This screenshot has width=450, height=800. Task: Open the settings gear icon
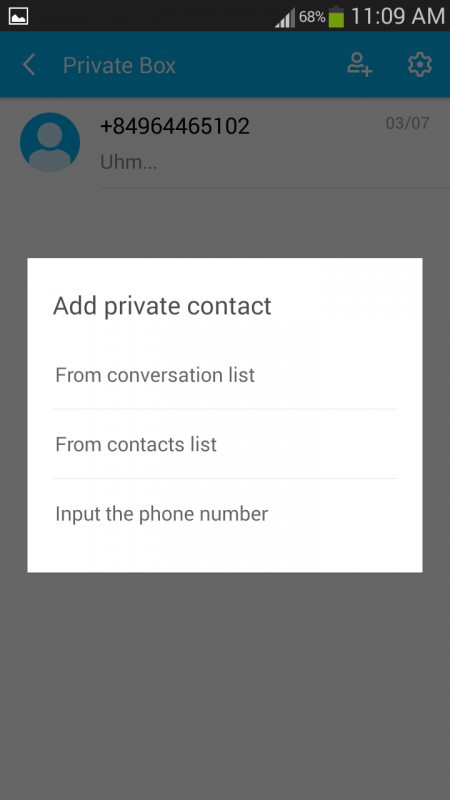tap(420, 65)
